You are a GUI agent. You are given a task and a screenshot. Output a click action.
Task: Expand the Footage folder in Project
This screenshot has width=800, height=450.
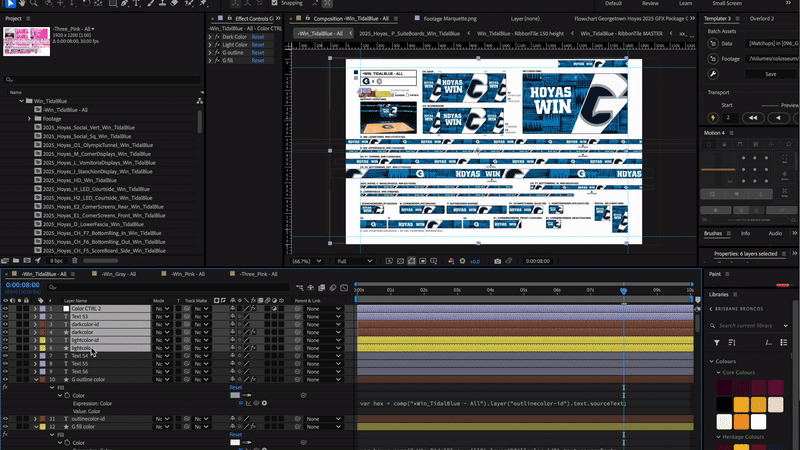(29, 118)
